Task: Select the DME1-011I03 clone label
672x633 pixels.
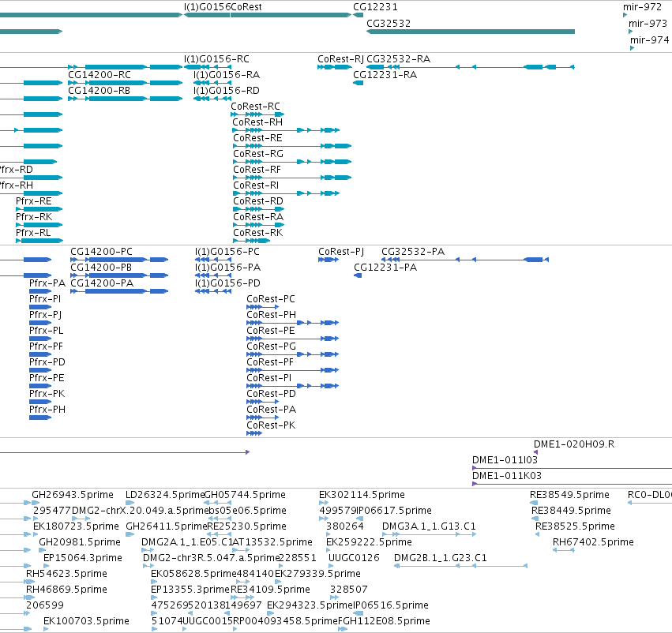Action: 505,460
